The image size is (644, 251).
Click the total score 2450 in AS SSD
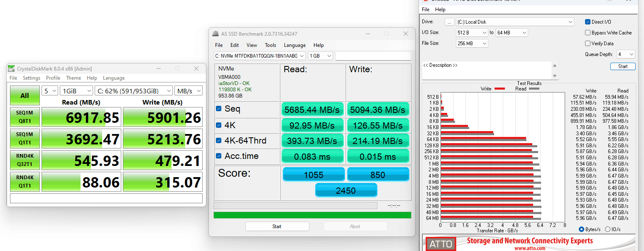(x=346, y=190)
